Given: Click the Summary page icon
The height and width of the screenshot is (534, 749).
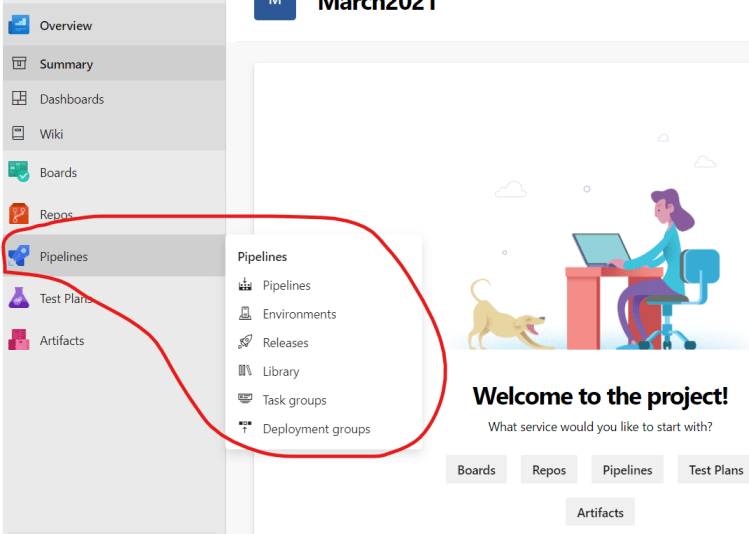Looking at the screenshot, I should pos(19,63).
